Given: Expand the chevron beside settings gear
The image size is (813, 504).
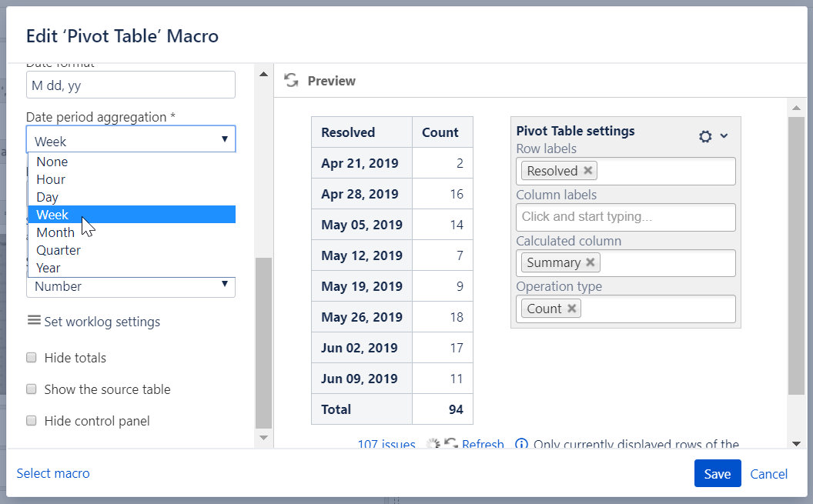Looking at the screenshot, I should (724, 136).
